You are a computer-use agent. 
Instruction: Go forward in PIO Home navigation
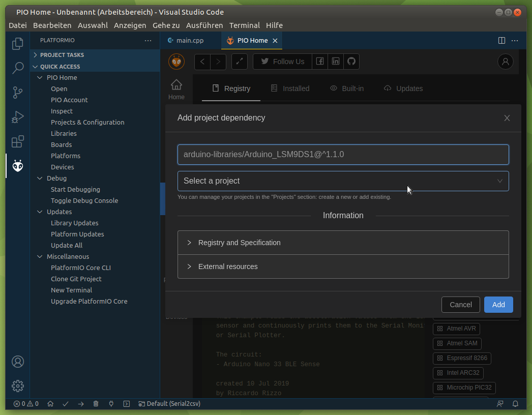pos(218,62)
